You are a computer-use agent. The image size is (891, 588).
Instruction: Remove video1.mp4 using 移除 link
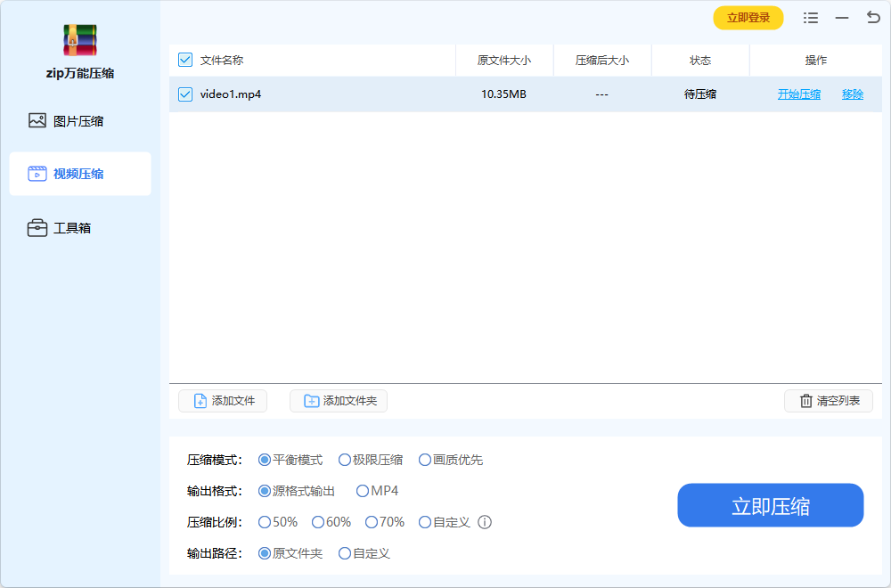point(853,94)
